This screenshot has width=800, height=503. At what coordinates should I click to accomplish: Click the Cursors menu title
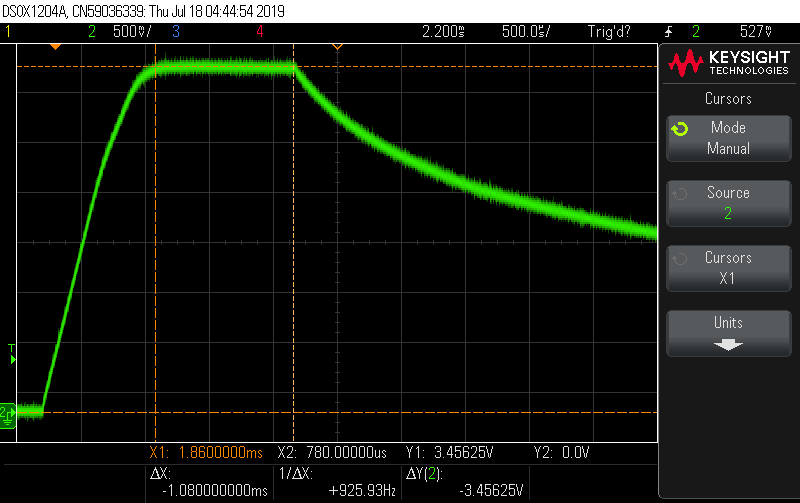[x=728, y=98]
